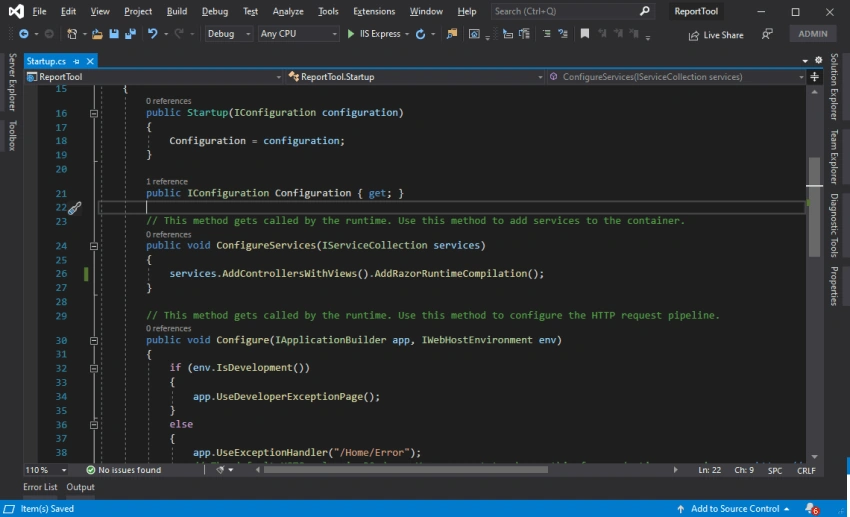Click the Live Share button

(x=716, y=35)
